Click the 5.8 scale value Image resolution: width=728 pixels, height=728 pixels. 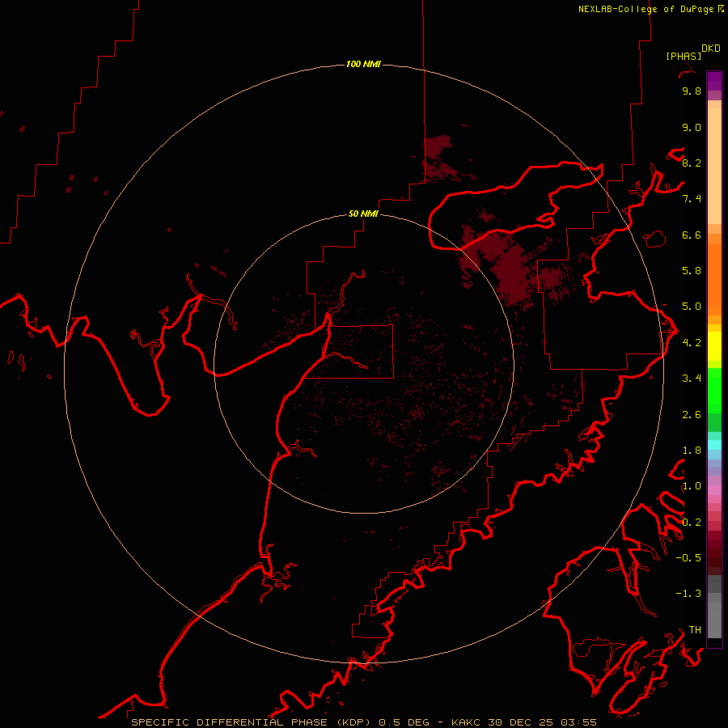point(692,271)
